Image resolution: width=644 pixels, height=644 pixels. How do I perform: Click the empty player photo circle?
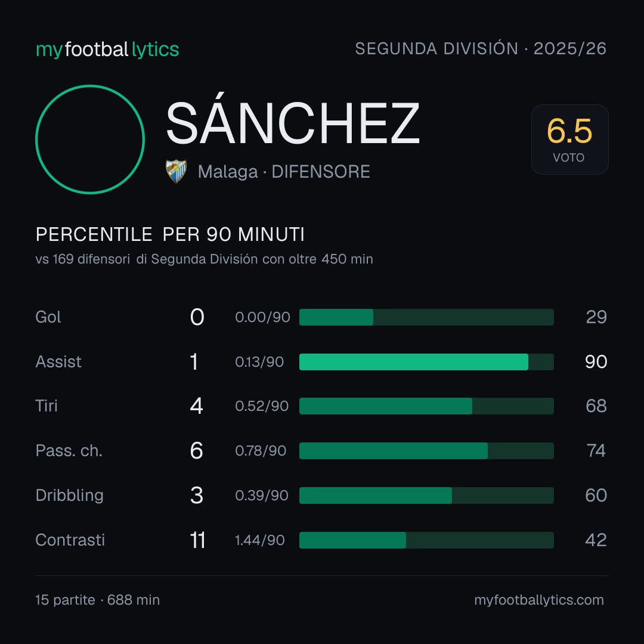click(x=90, y=139)
